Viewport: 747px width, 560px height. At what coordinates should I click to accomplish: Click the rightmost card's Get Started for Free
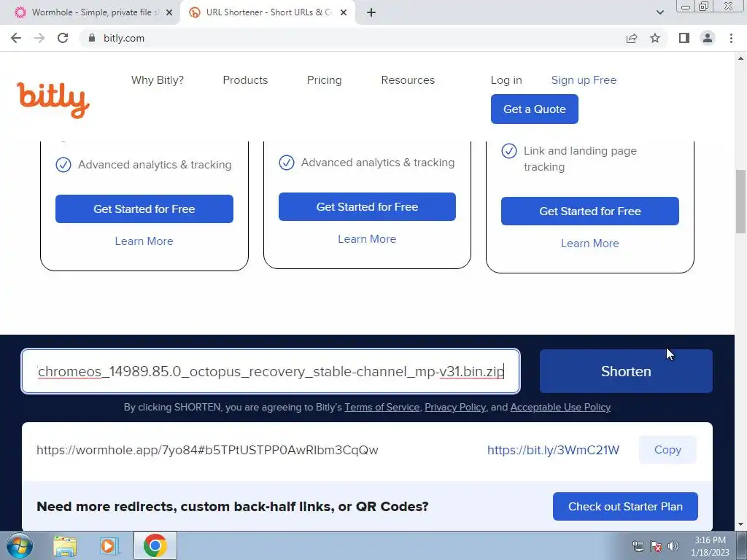point(589,211)
